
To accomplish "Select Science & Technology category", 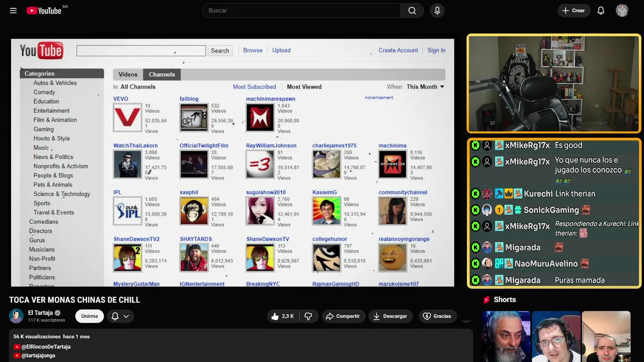I will pyautogui.click(x=62, y=194).
